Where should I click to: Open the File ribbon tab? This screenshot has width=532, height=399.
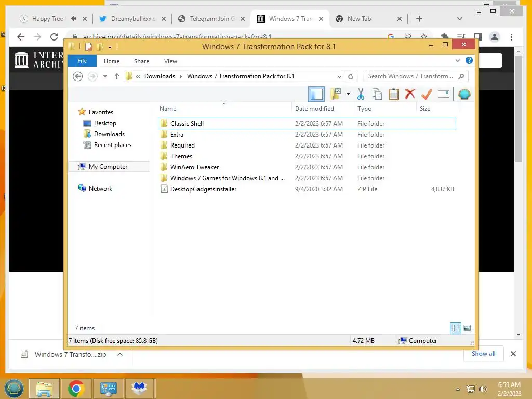(82, 61)
